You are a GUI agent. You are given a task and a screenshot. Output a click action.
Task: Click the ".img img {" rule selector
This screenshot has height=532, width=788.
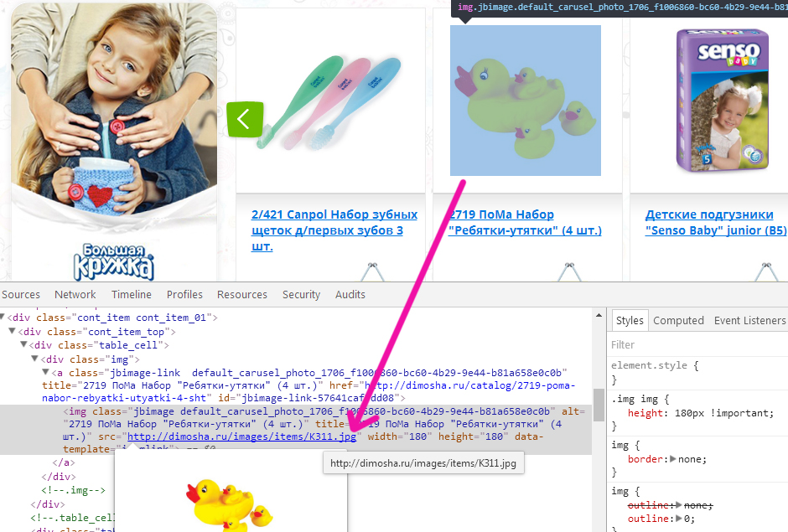[640, 400]
